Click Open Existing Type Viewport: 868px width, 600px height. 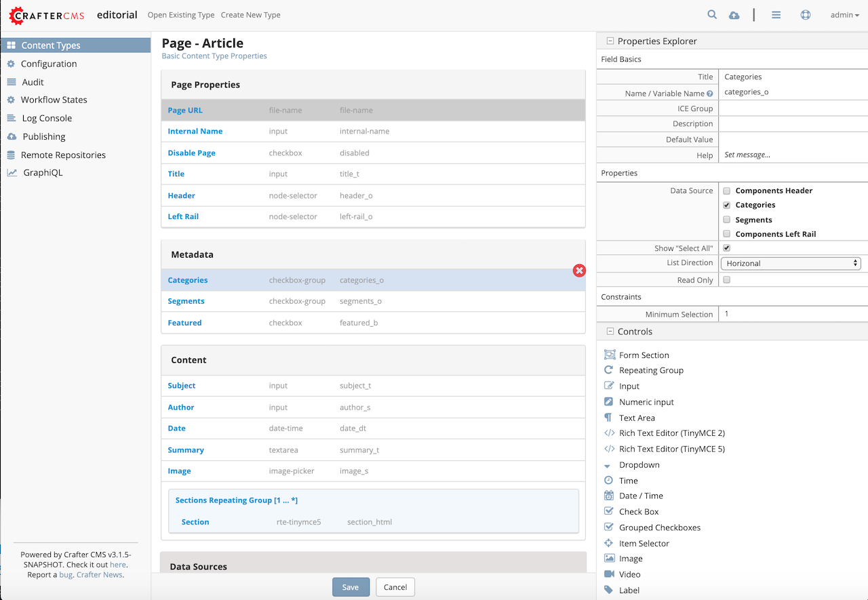pos(181,15)
